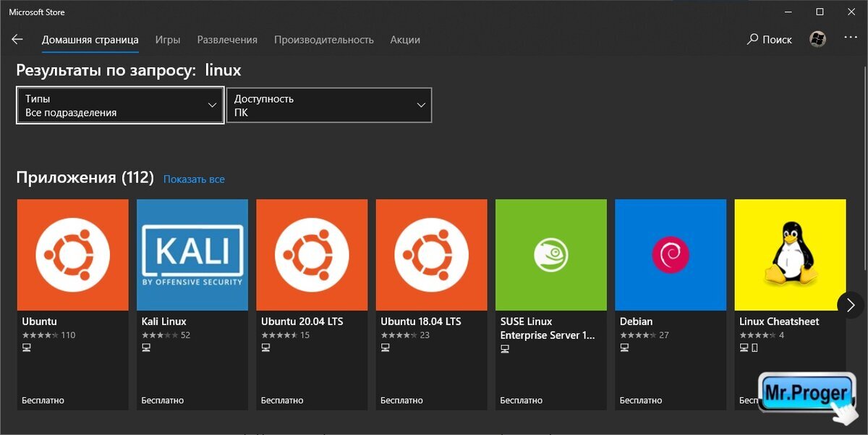This screenshot has width=868, height=435.
Task: Open the Ubuntu 20.04 LTS tile image
Action: tap(312, 255)
